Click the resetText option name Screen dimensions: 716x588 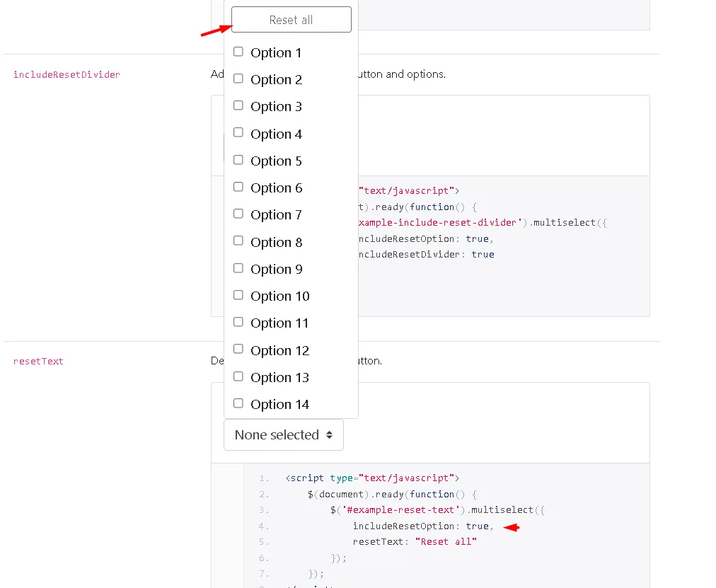[x=38, y=361]
